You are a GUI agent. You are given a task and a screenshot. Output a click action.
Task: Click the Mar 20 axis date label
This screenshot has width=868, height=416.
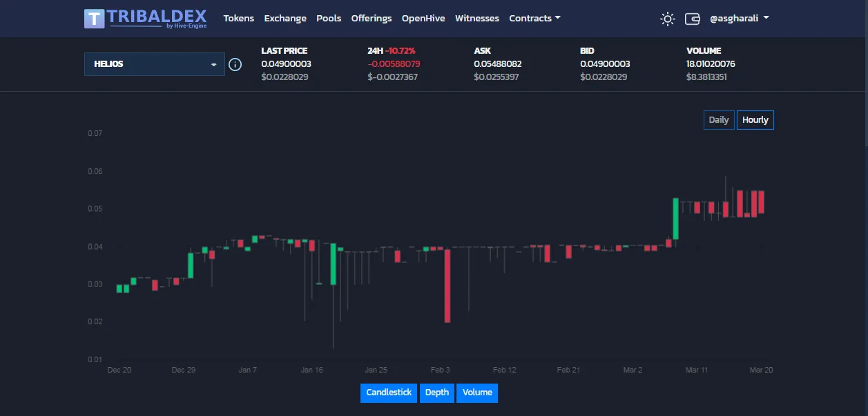761,370
